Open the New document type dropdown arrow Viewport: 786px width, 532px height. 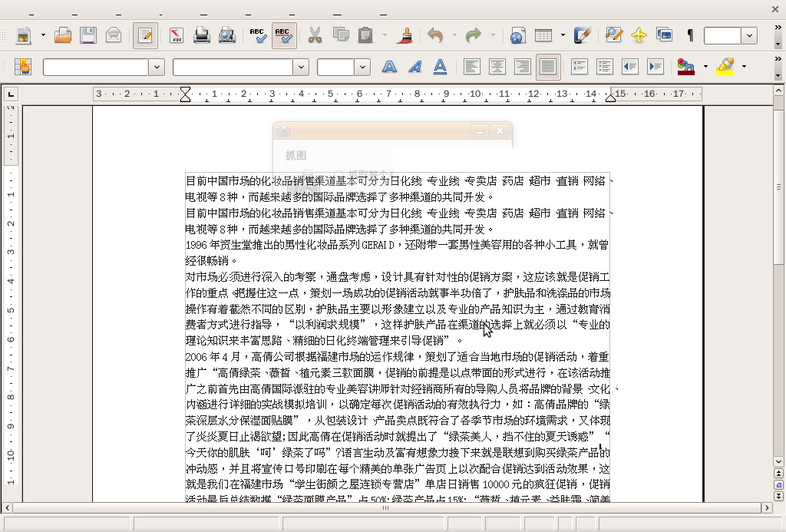tap(43, 35)
